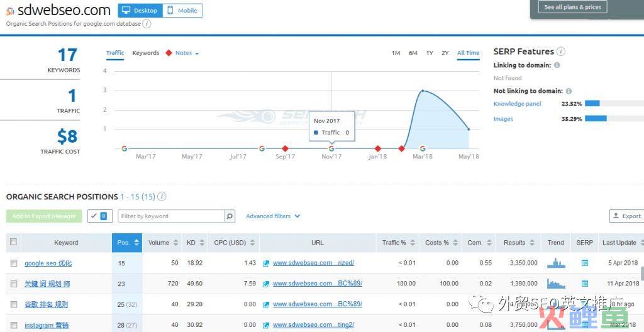Click Google update marker near Mar'17
The height and width of the screenshot is (332, 644).
pos(124,149)
